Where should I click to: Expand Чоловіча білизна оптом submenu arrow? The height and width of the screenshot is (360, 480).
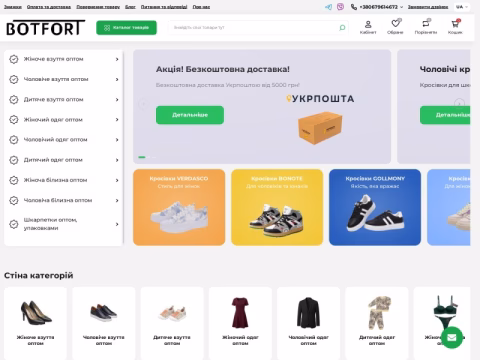117,201
